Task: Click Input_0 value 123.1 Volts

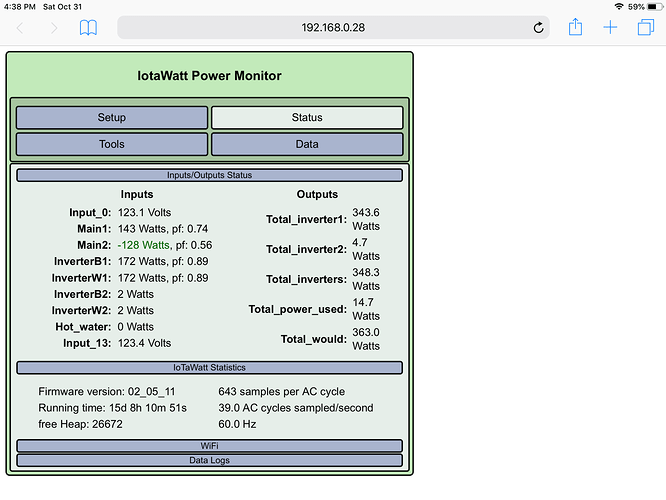Action: click(144, 212)
